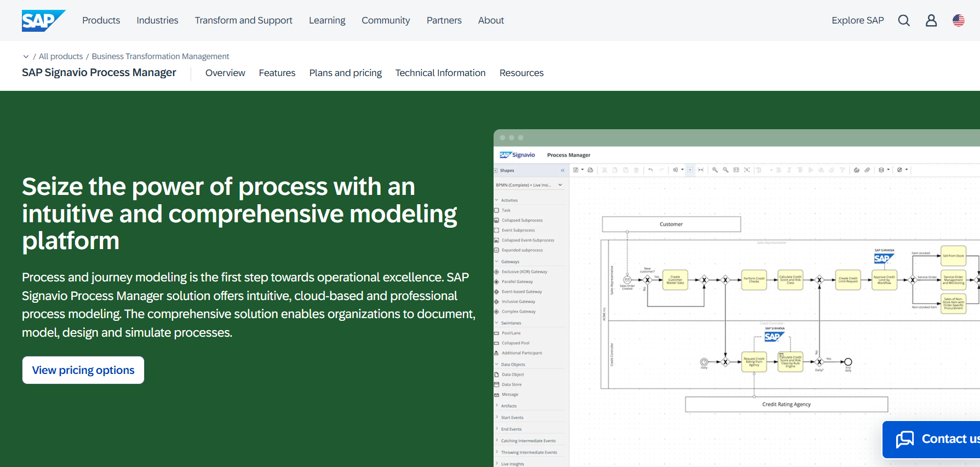This screenshot has width=980, height=467.
Task: Click the SAP logo
Action: [x=43, y=21]
